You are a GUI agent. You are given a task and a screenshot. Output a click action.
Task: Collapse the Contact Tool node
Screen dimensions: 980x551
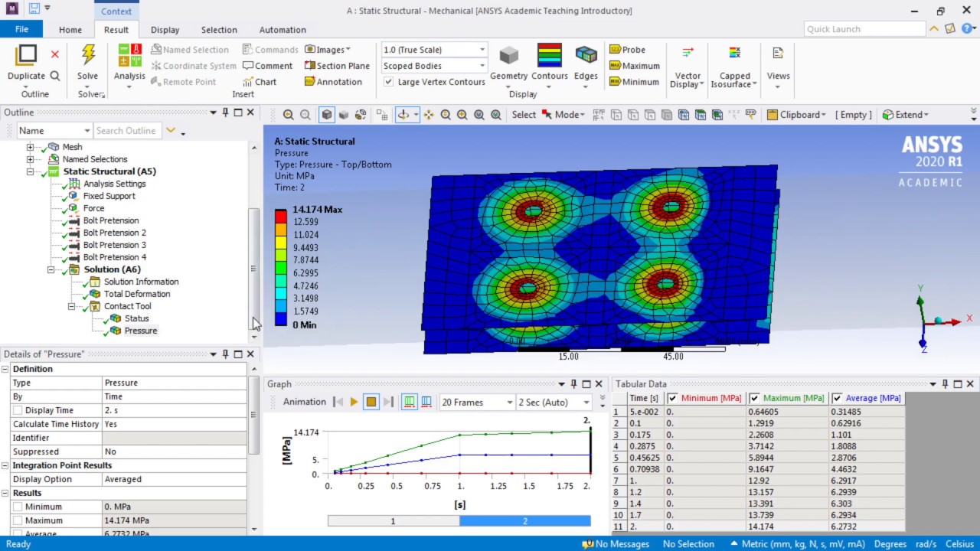(71, 306)
